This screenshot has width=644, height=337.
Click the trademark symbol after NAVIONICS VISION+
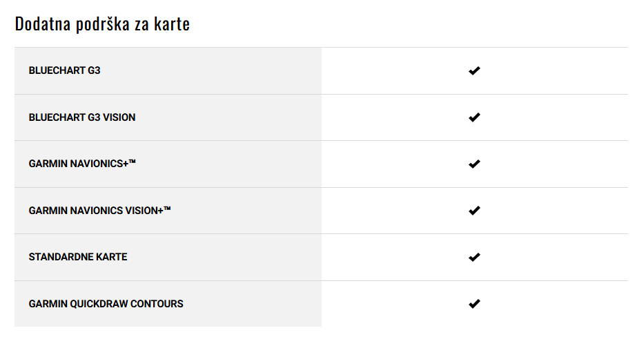coord(167,209)
